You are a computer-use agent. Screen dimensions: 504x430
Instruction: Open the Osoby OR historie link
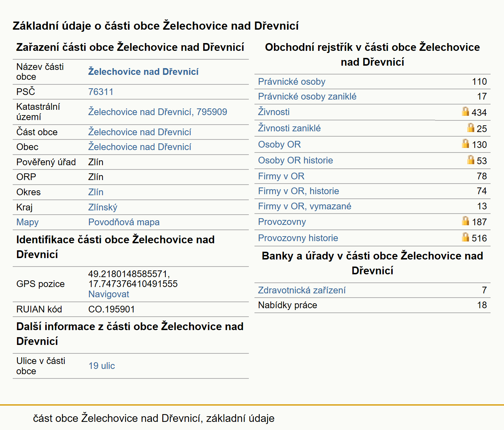(295, 160)
